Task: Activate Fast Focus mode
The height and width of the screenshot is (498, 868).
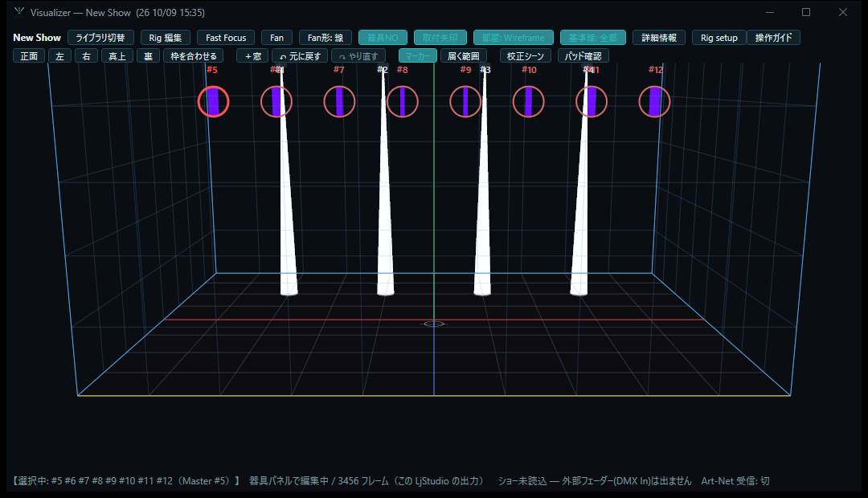Action: point(226,38)
